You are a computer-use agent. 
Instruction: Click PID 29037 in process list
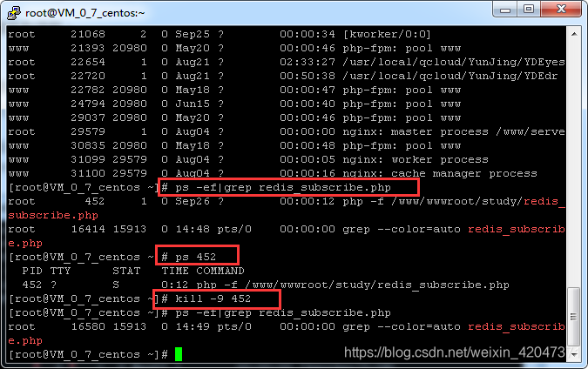[x=88, y=117]
